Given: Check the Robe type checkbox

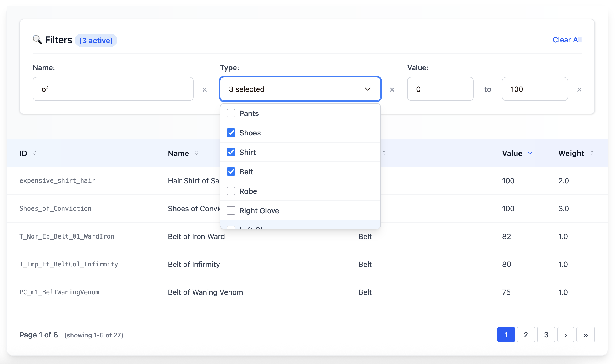Looking at the screenshot, I should point(231,191).
